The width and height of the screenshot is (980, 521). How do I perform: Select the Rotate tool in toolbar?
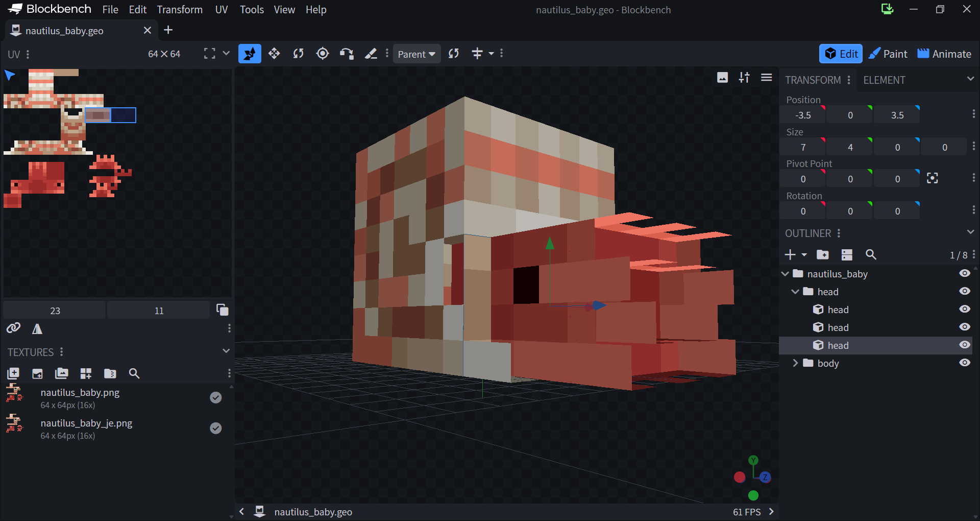pyautogui.click(x=299, y=54)
